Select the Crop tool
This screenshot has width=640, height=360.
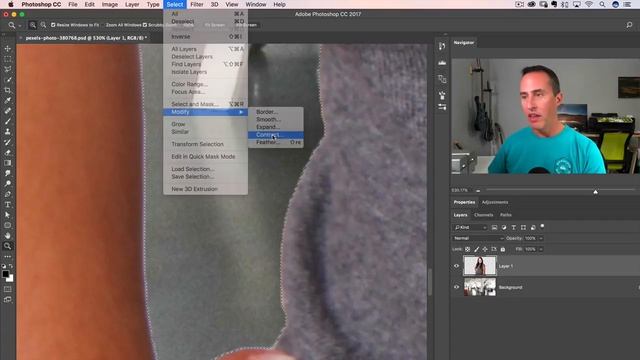click(8, 90)
